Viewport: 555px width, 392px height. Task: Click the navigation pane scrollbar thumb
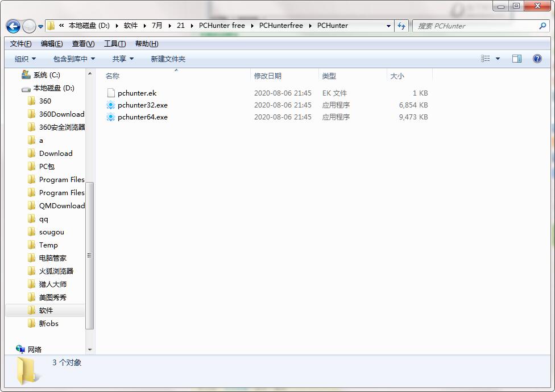[x=89, y=255]
